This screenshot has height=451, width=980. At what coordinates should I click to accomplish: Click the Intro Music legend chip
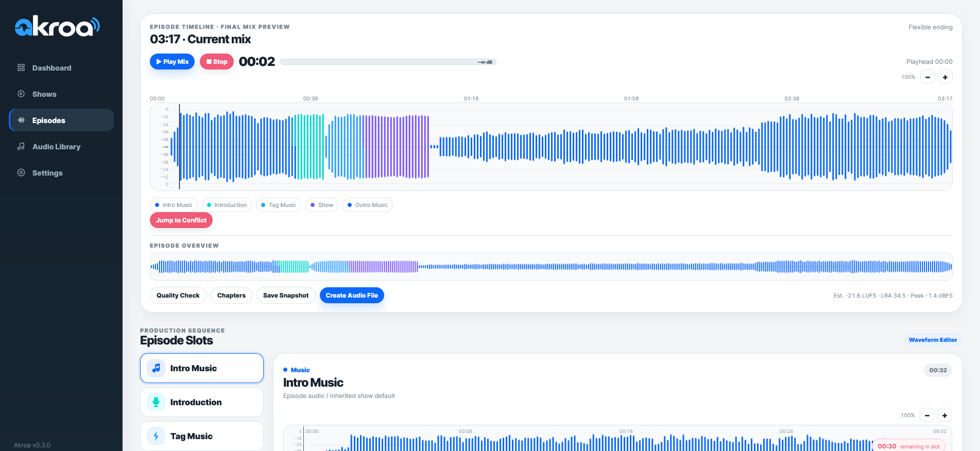click(174, 205)
